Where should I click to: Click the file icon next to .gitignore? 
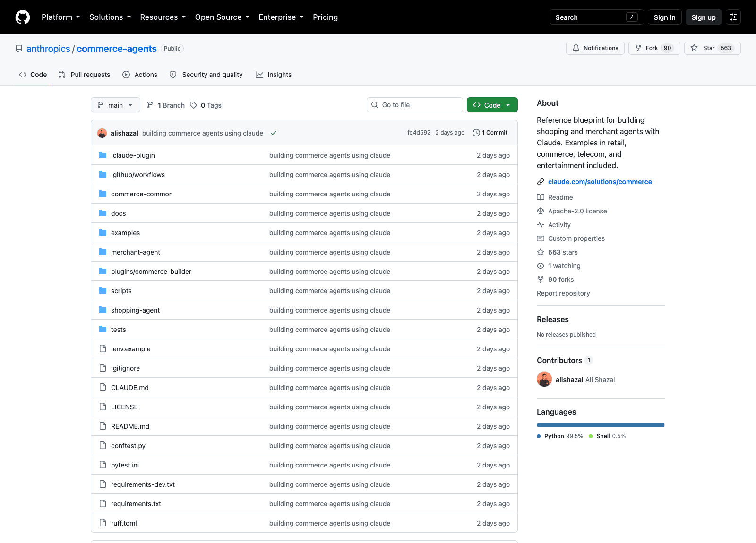point(103,368)
